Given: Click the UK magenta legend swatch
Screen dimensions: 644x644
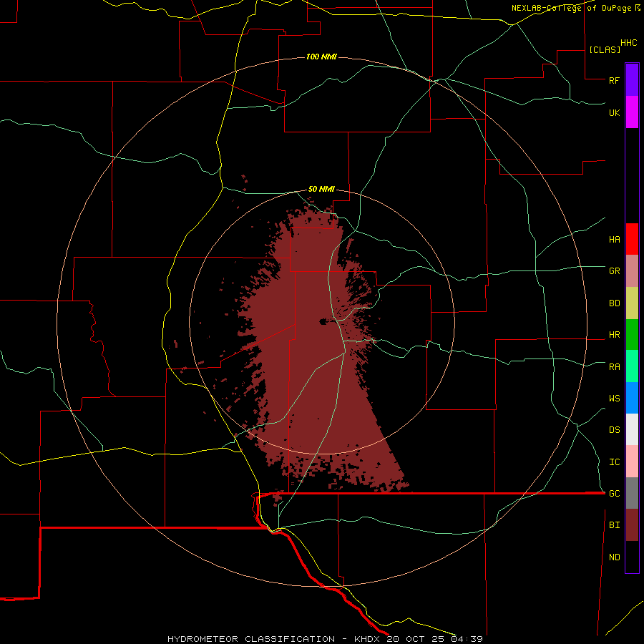Looking at the screenshot, I should tap(632, 112).
